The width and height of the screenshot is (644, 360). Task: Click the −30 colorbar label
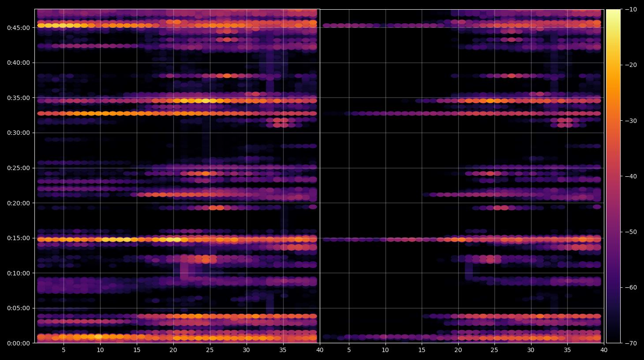tap(631, 121)
